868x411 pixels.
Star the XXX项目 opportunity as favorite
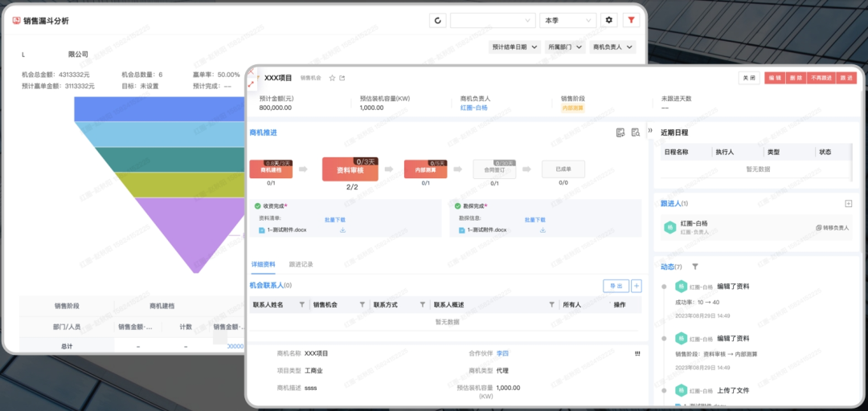click(332, 78)
